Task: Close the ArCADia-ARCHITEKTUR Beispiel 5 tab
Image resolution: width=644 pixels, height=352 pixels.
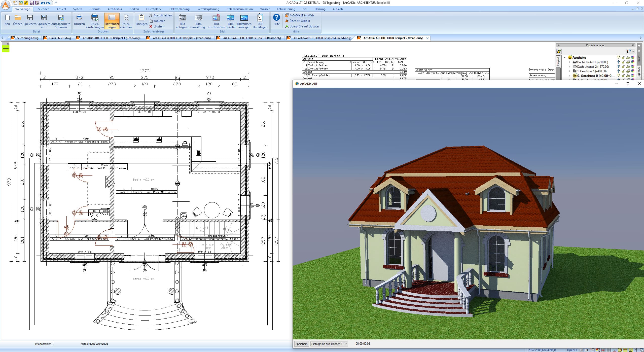Action: coord(427,38)
